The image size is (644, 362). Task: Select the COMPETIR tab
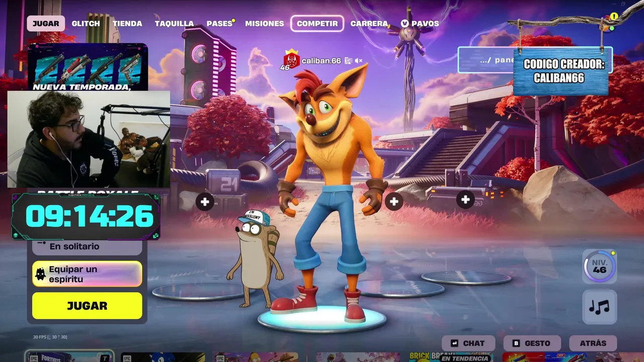(x=317, y=24)
